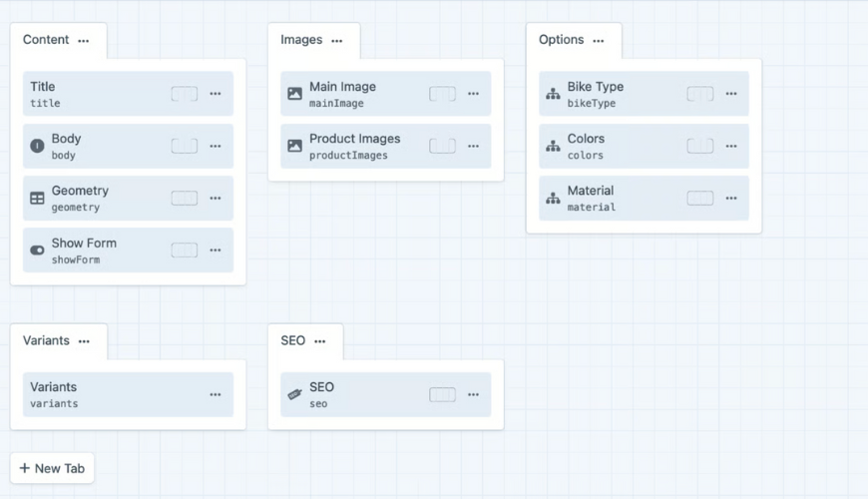Select the Title field name text

point(43,87)
